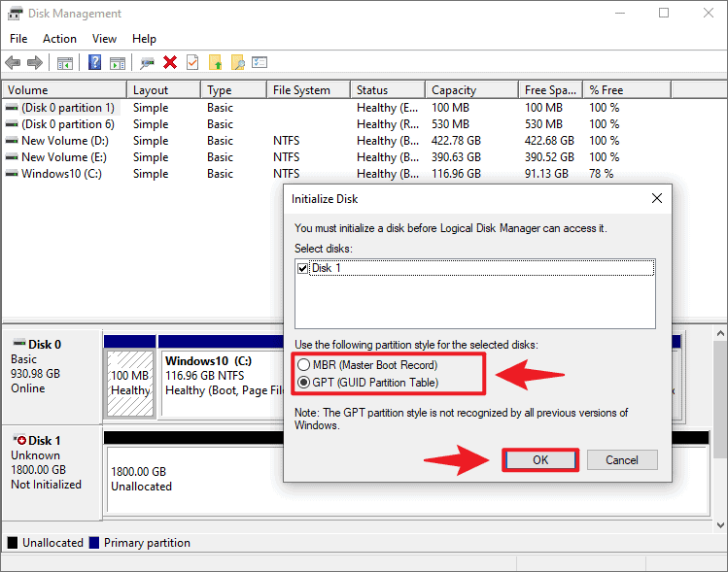
Task: Click the drive icon beside Disk 0 partition 6
Action: [12, 124]
